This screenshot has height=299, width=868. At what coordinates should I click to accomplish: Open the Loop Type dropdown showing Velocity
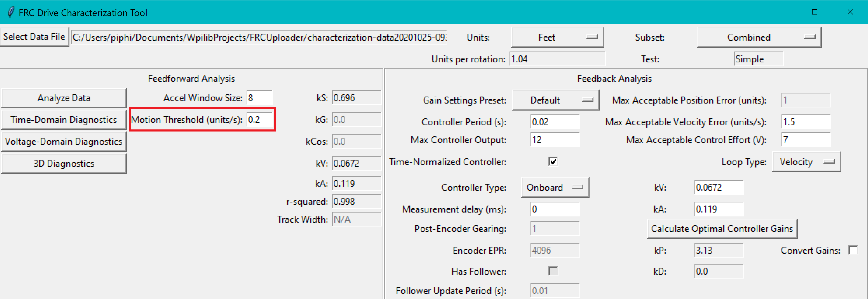806,162
